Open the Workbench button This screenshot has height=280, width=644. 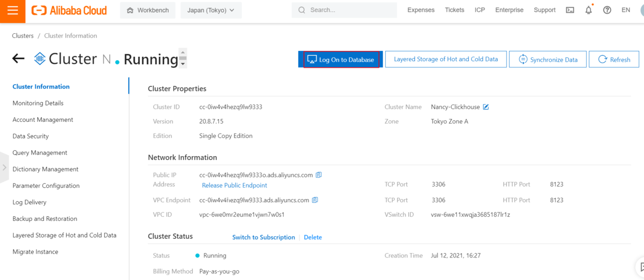tap(148, 10)
